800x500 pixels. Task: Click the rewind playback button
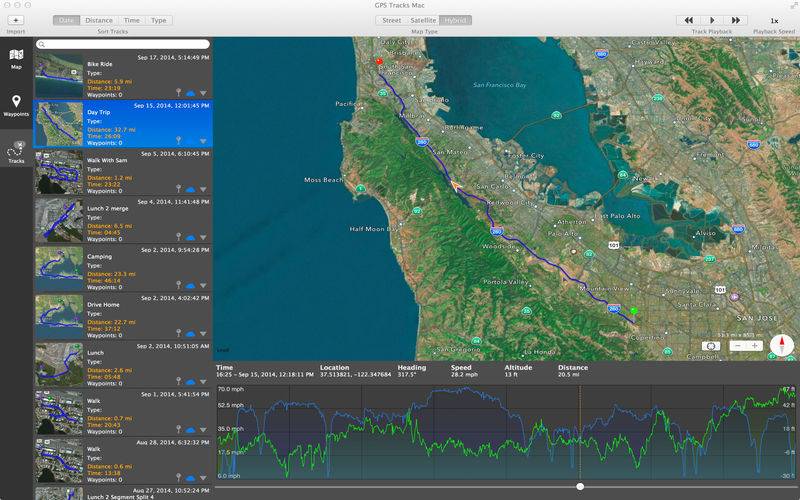pos(688,20)
